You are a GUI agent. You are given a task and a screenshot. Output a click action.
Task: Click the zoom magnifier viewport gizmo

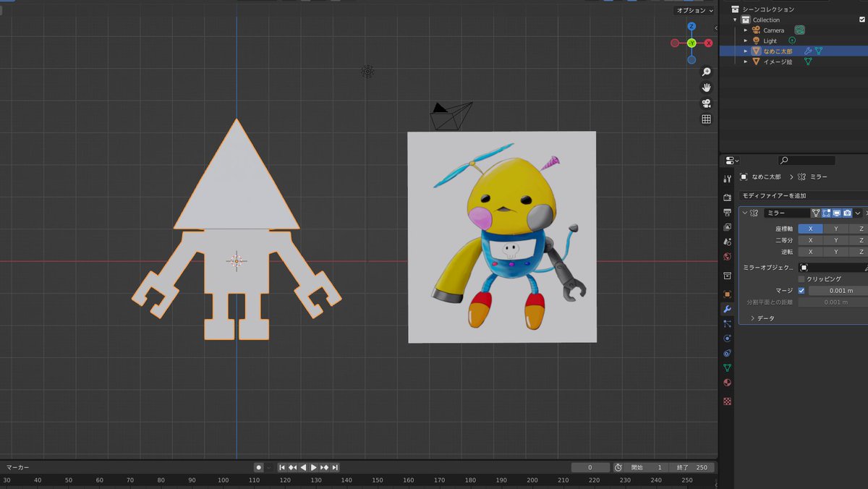[x=706, y=72]
